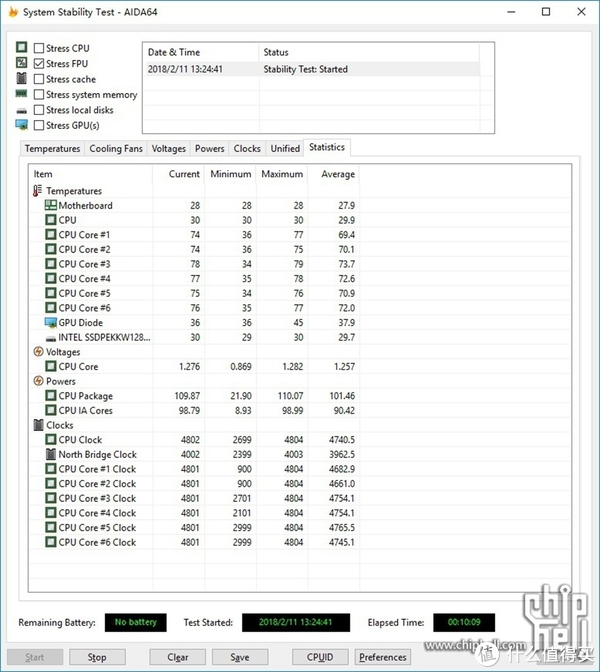This screenshot has height=672, width=600.
Task: Click the CPU Core #4 Clock icon
Action: point(51,513)
